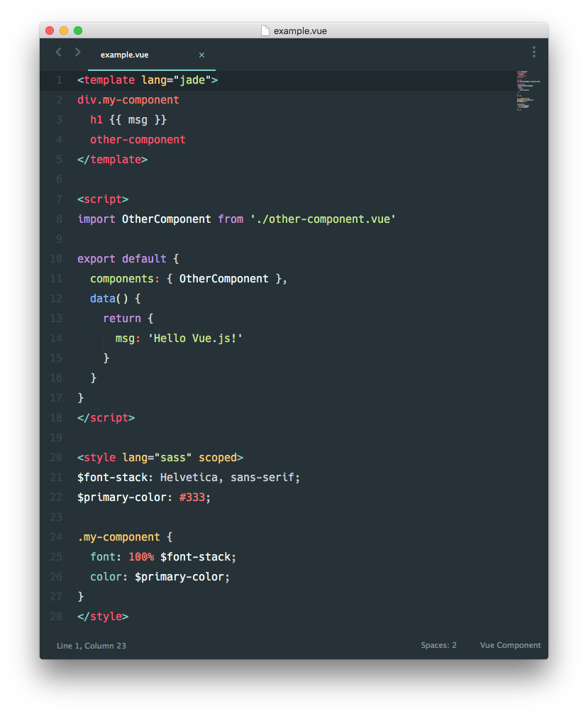Open the three-dot overflow menu

(x=534, y=52)
